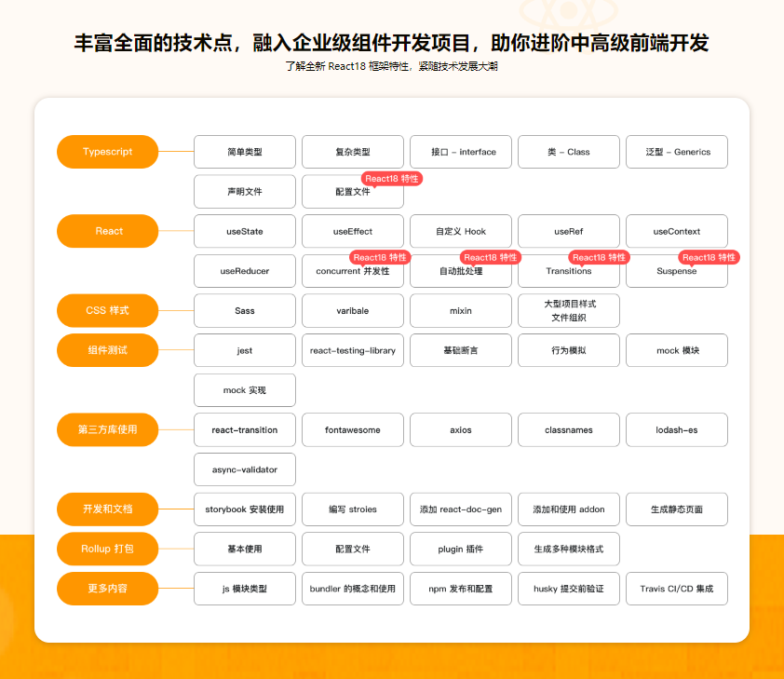Image resolution: width=784 pixels, height=679 pixels.
Task: Click the React18 特性 badge above 配置文件
Action: tap(392, 178)
